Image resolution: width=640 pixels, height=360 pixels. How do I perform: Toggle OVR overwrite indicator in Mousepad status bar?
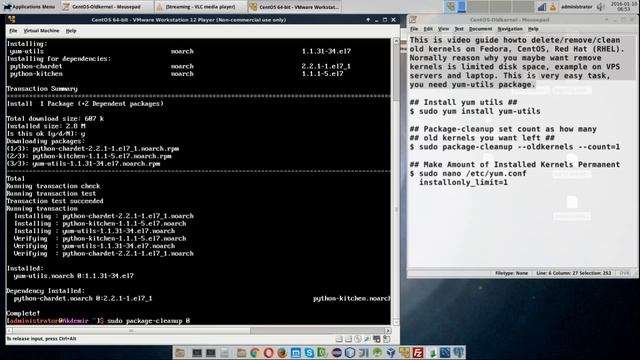point(624,273)
